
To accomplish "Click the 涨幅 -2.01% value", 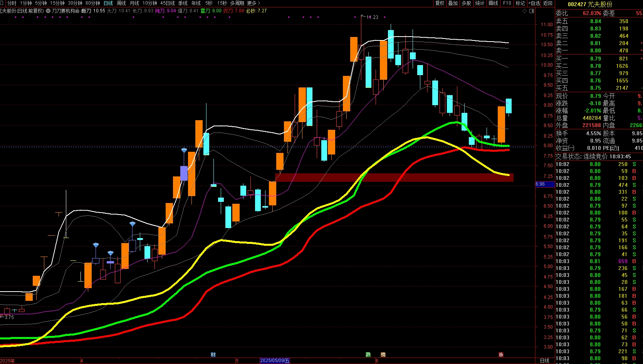I will (592, 111).
